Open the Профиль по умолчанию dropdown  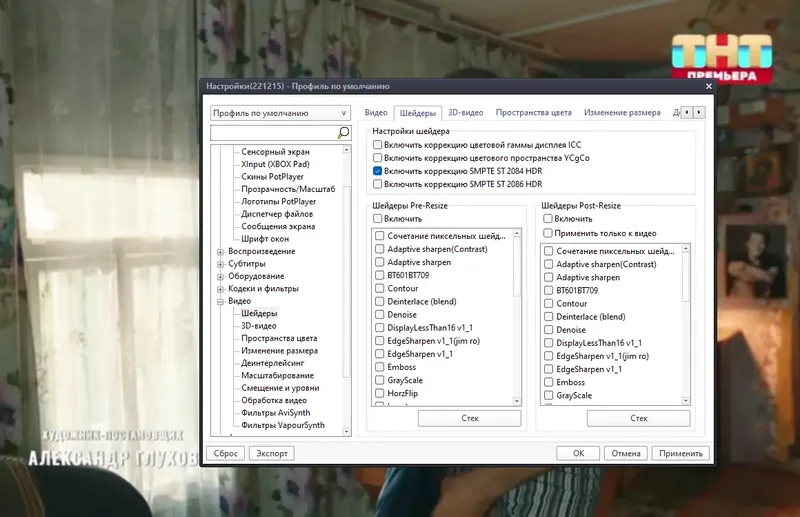point(280,113)
